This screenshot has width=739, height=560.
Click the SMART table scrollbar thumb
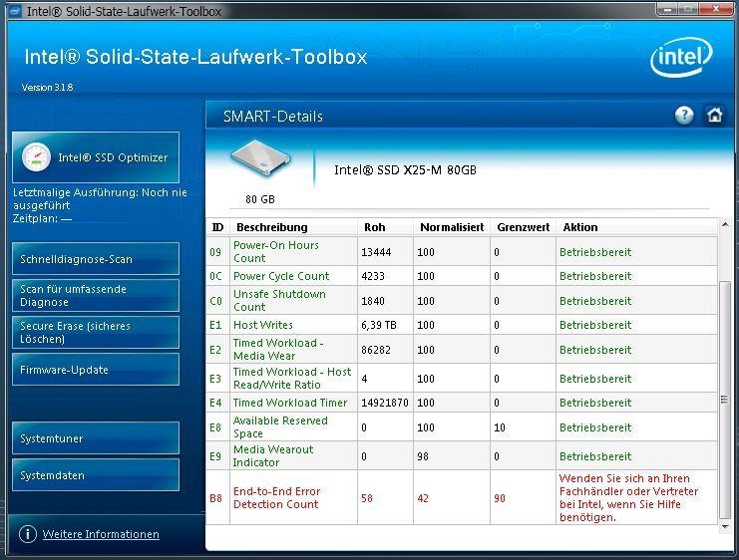pos(725,400)
